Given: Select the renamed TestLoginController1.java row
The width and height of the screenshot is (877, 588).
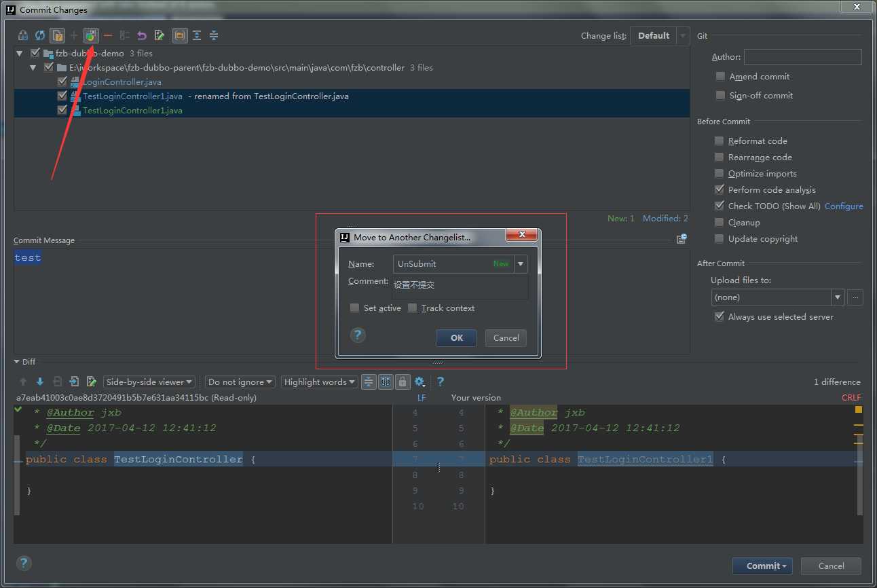Looking at the screenshot, I should [x=352, y=96].
